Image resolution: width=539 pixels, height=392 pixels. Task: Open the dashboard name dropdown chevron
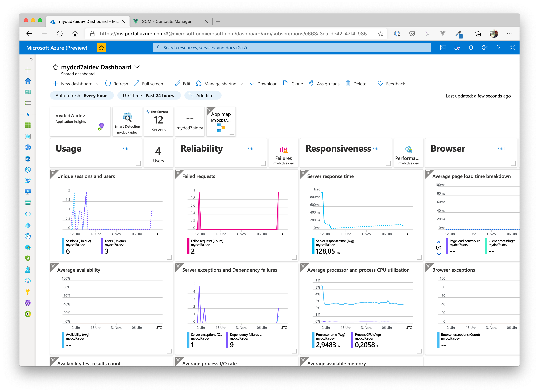[x=137, y=67]
